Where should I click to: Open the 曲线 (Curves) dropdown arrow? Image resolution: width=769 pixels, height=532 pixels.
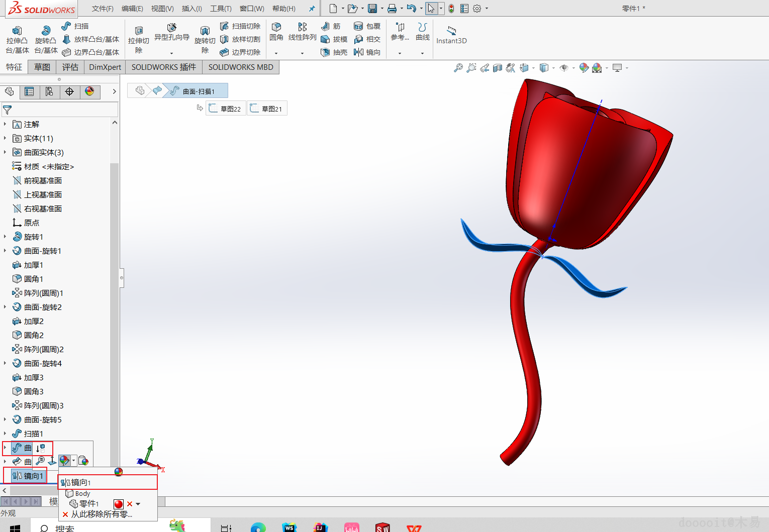coord(422,53)
